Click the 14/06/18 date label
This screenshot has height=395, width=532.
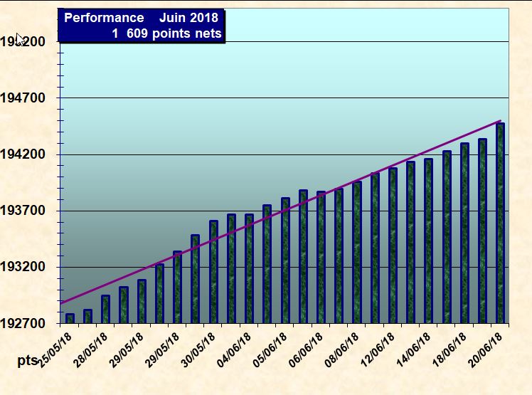point(413,348)
